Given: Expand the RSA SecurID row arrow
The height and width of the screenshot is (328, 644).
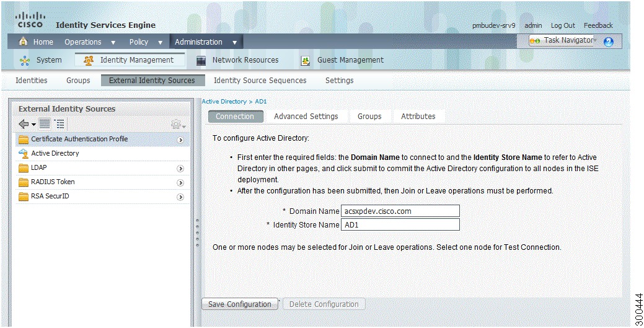Looking at the screenshot, I should [180, 197].
